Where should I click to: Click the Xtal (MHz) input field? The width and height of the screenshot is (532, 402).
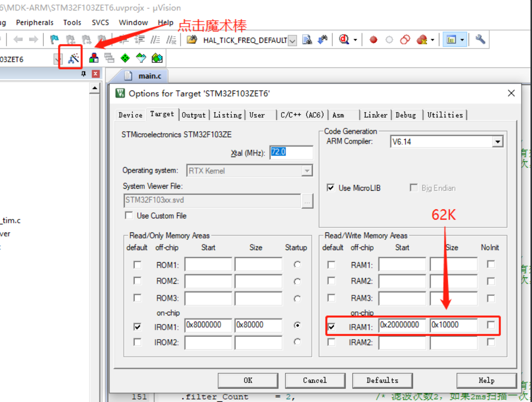coord(291,152)
